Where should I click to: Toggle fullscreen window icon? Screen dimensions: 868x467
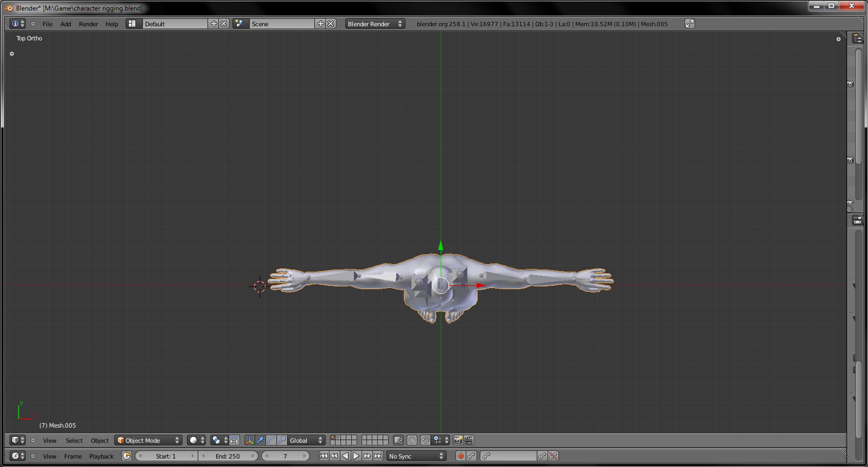click(x=689, y=24)
